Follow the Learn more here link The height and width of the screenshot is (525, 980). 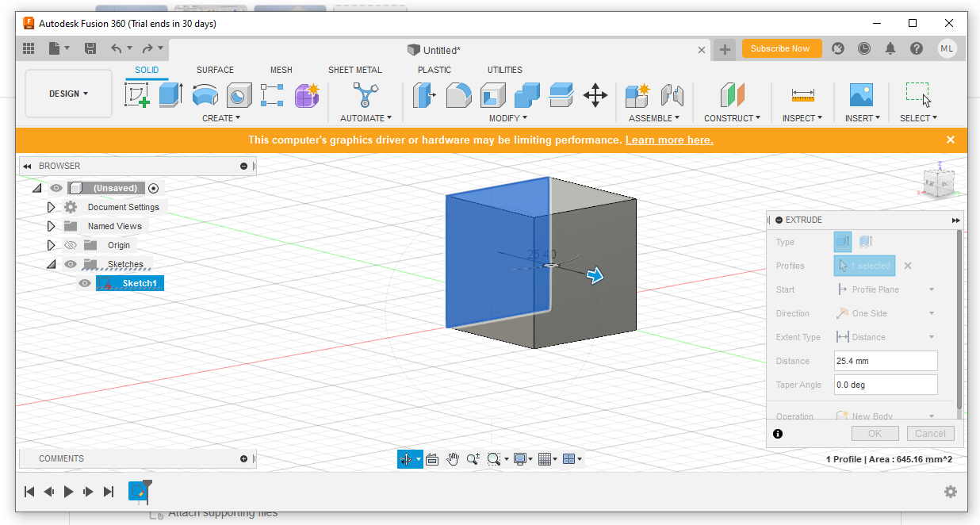click(669, 140)
